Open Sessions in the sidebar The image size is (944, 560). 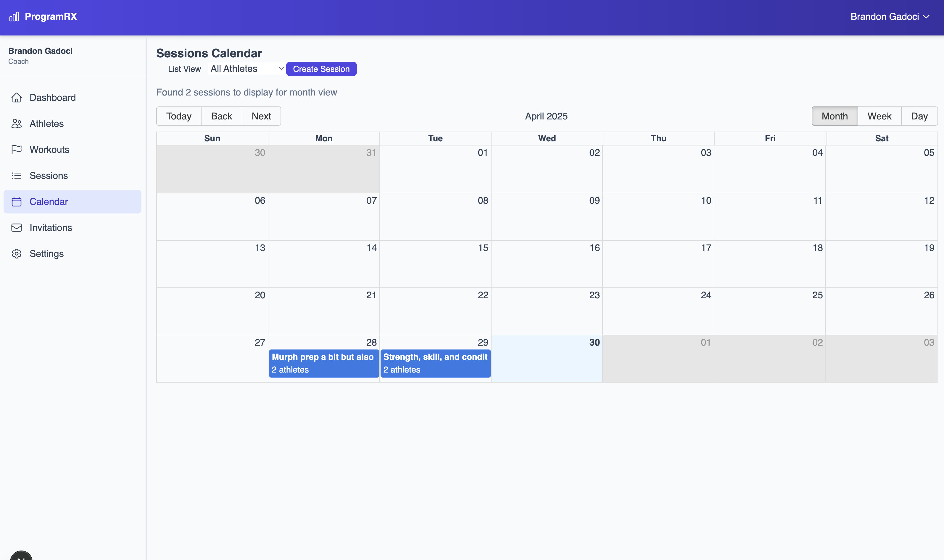[73, 176]
